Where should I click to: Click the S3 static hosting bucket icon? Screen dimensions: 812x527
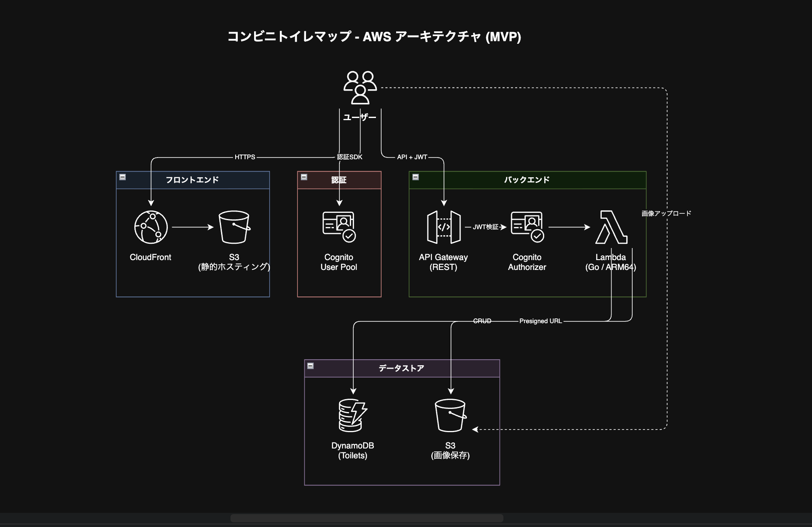pos(234,227)
